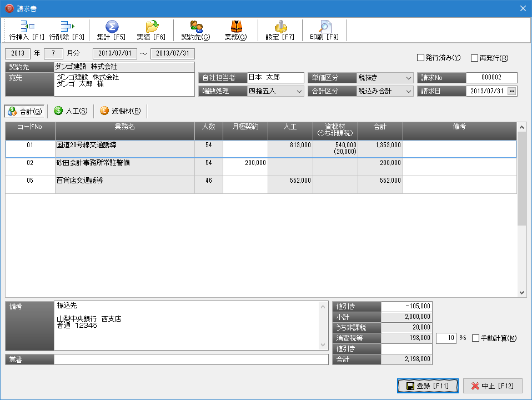532x400 pixels.
Task: Open the 実績 [F6] folder icon
Action: pyautogui.click(x=151, y=27)
